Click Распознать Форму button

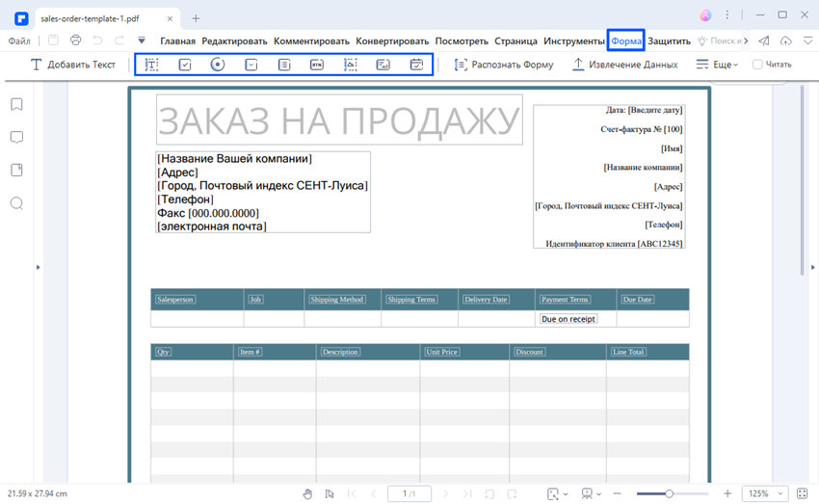pos(504,65)
